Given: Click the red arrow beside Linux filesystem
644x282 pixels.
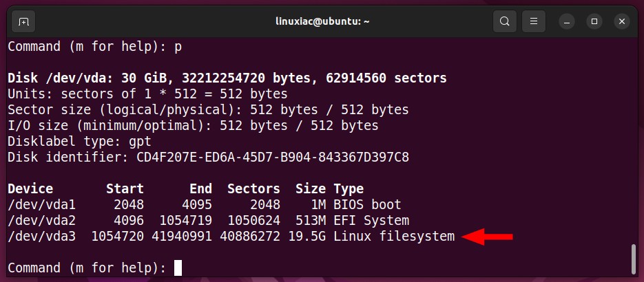Looking at the screenshot, I should pos(488,237).
